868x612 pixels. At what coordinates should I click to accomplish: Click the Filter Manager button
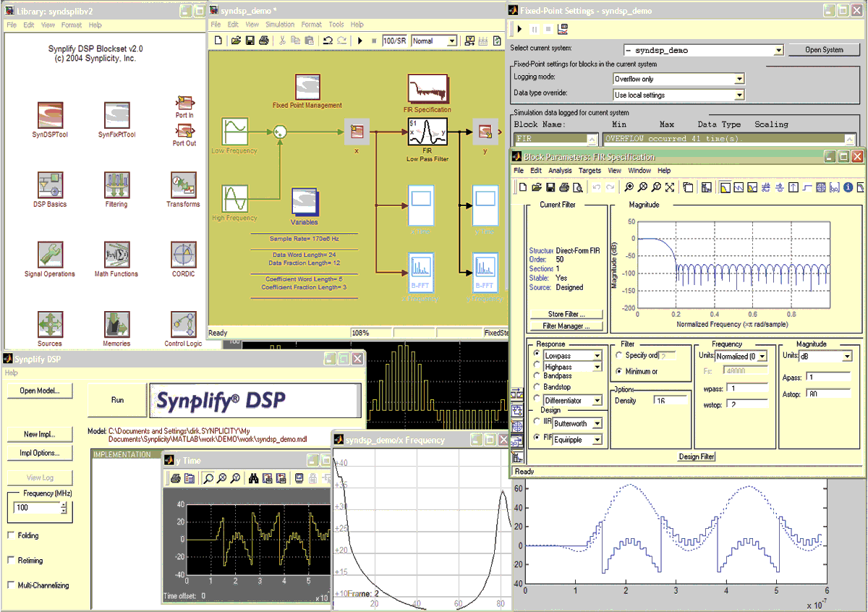tap(567, 326)
